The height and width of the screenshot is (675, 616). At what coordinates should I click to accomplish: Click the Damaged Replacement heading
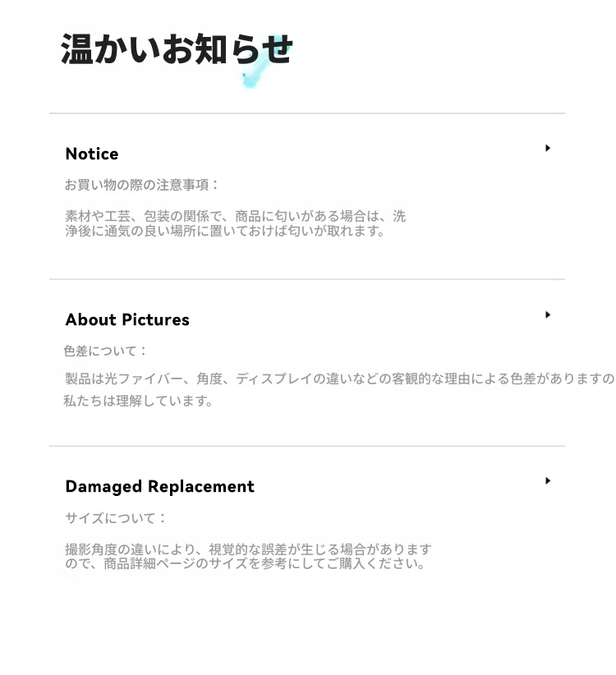[x=159, y=486]
